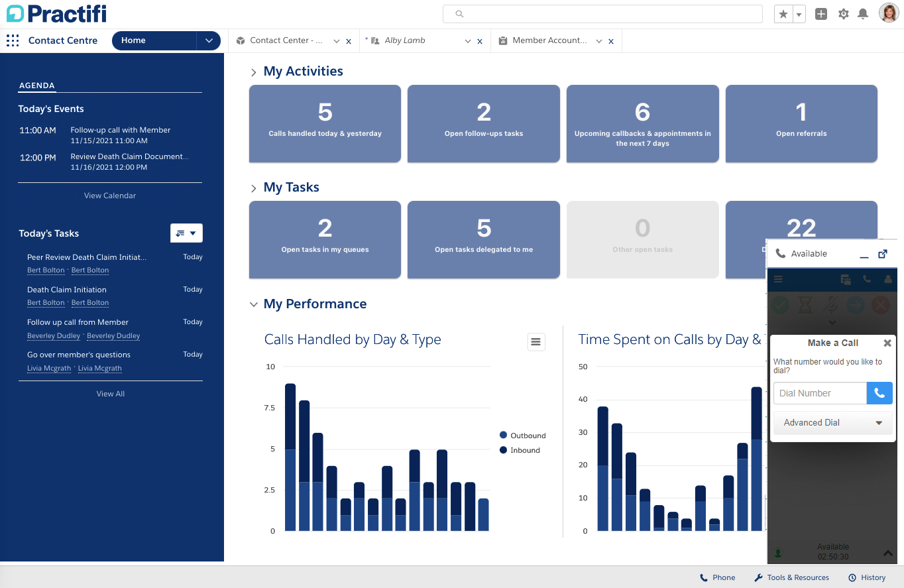Open the notifications bell
The image size is (904, 588).
click(x=863, y=14)
